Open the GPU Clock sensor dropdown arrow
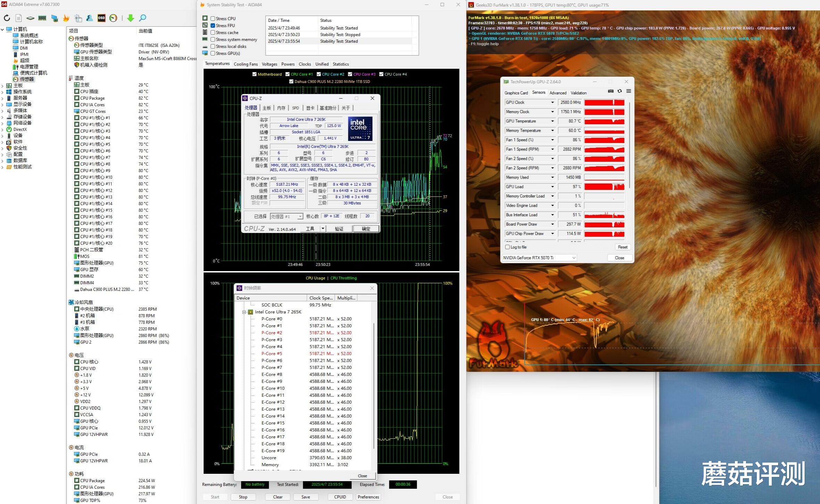The width and height of the screenshot is (820, 504). pos(552,102)
